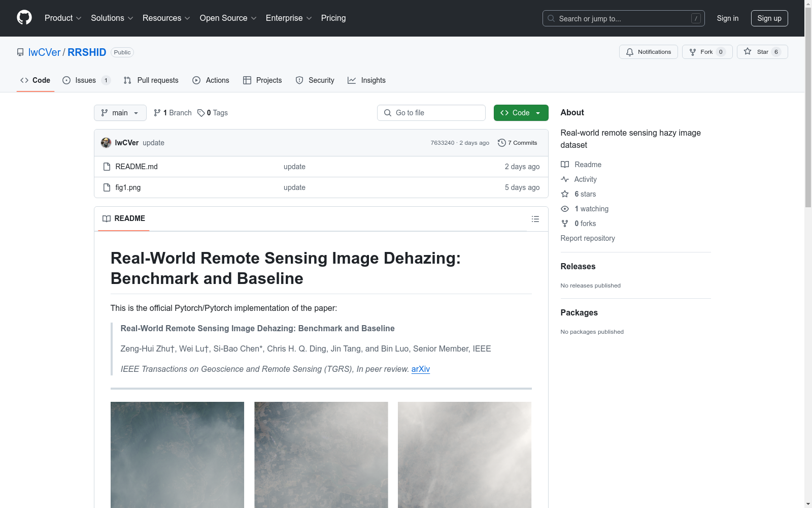This screenshot has height=508, width=812.
Task: Select the Pricing menu item
Action: pyautogui.click(x=333, y=18)
